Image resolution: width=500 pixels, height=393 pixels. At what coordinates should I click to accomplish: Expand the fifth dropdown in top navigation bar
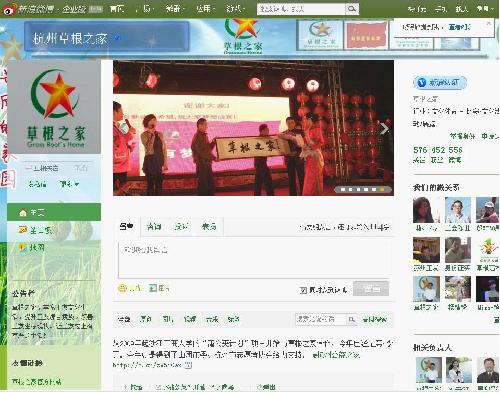pyautogui.click(x=236, y=9)
